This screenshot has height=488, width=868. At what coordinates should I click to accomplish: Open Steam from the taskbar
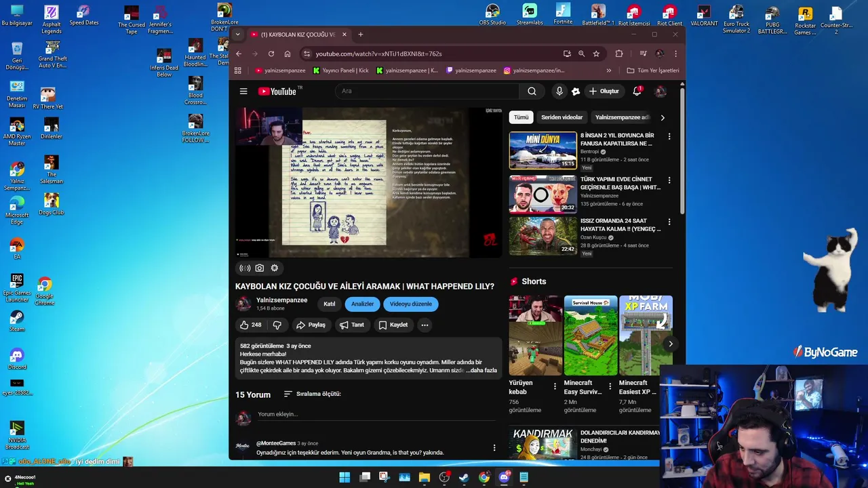464,477
